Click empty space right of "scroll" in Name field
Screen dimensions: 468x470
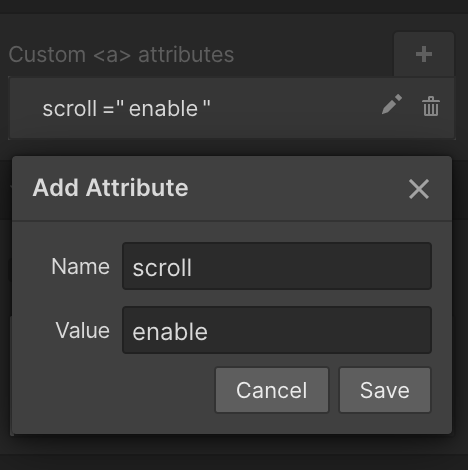pos(310,267)
